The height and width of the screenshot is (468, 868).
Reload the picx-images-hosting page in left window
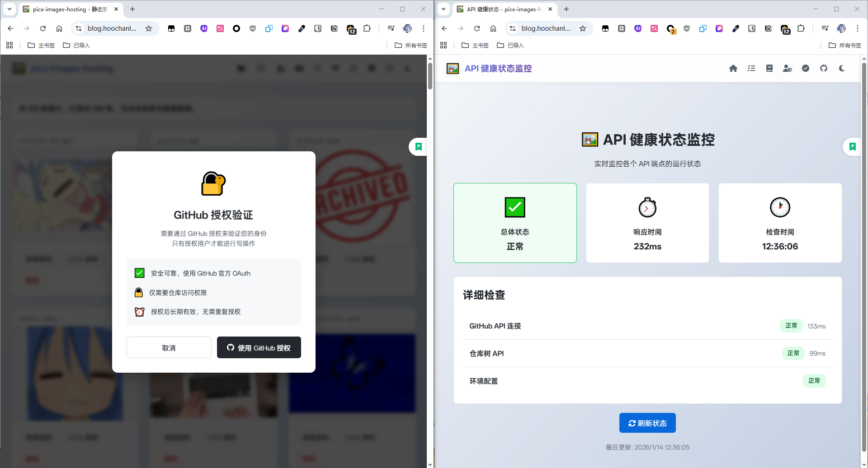(x=43, y=28)
